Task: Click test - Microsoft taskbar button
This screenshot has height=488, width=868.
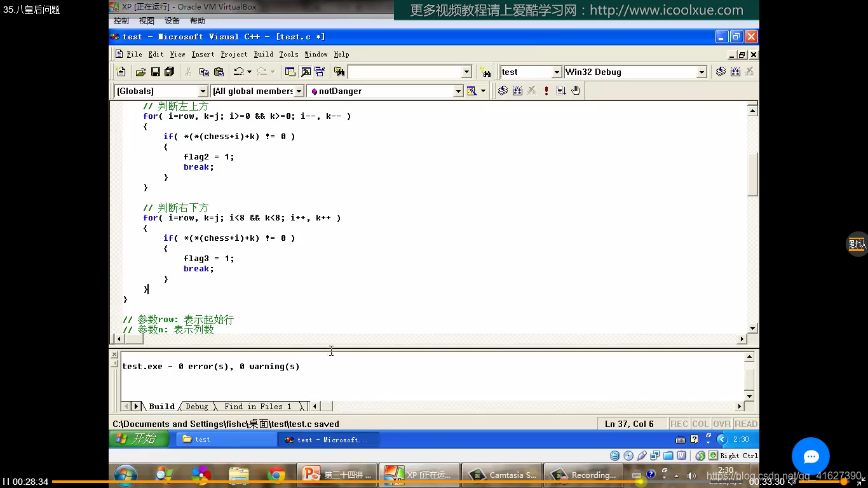Action: (329, 439)
